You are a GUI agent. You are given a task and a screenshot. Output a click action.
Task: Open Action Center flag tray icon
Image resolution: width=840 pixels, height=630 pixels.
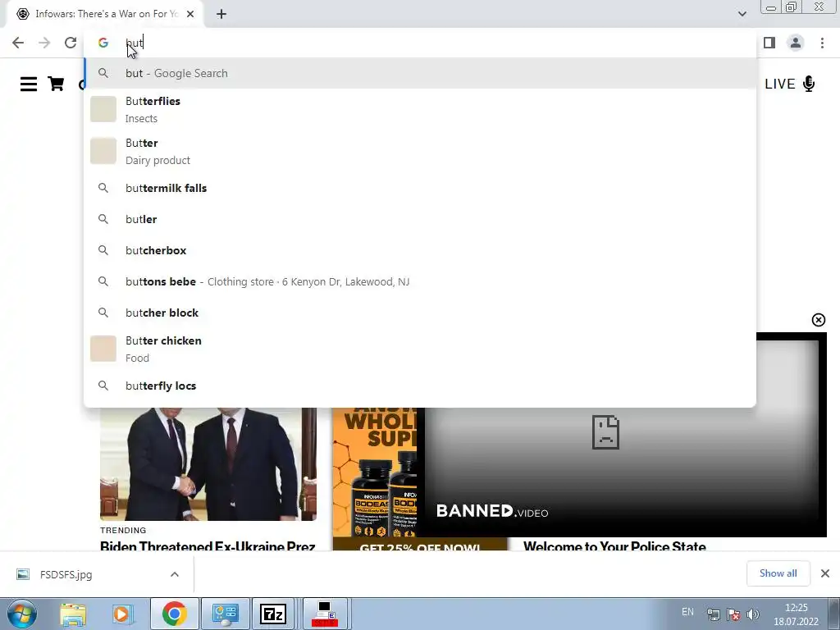click(x=733, y=614)
